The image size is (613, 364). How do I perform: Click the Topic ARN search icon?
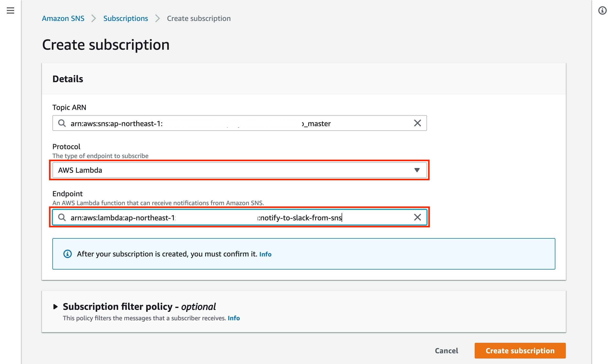point(62,123)
